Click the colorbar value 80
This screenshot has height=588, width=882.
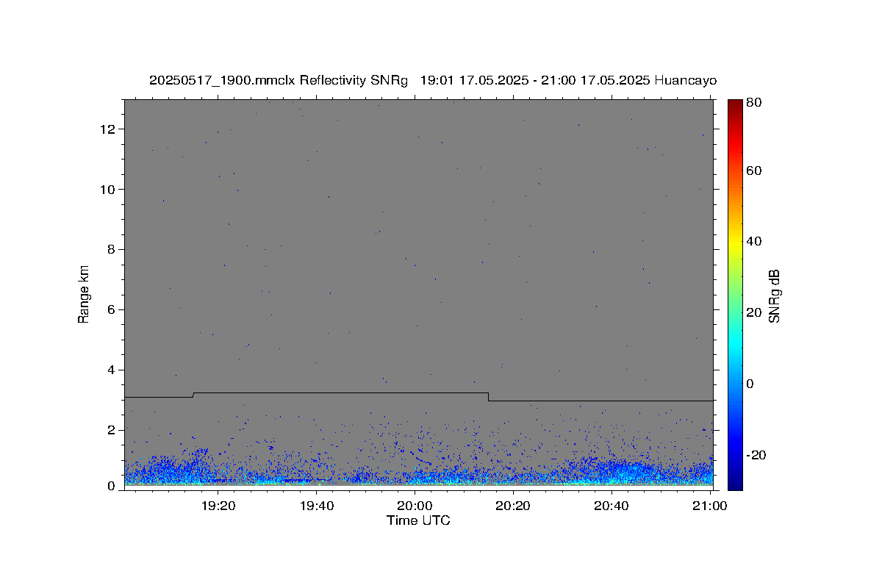(755, 103)
